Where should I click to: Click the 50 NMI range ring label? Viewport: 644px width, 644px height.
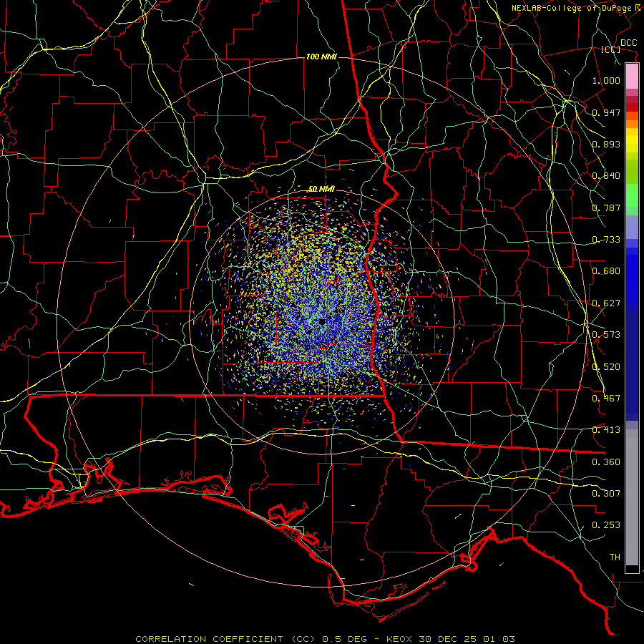(x=321, y=190)
